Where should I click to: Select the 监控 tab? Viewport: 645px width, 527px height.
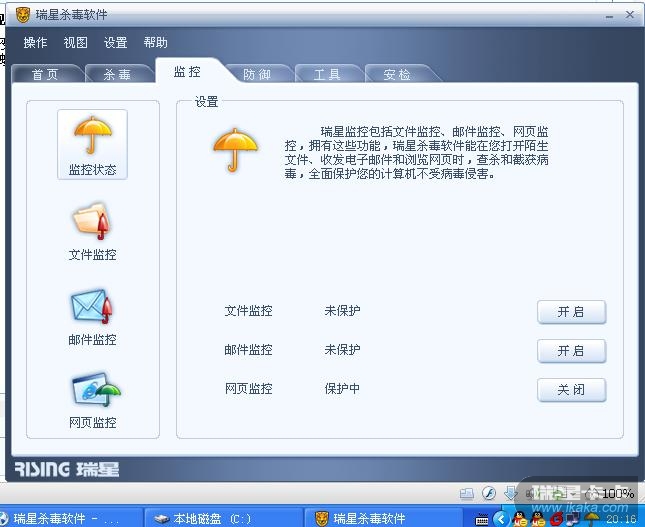coord(187,72)
